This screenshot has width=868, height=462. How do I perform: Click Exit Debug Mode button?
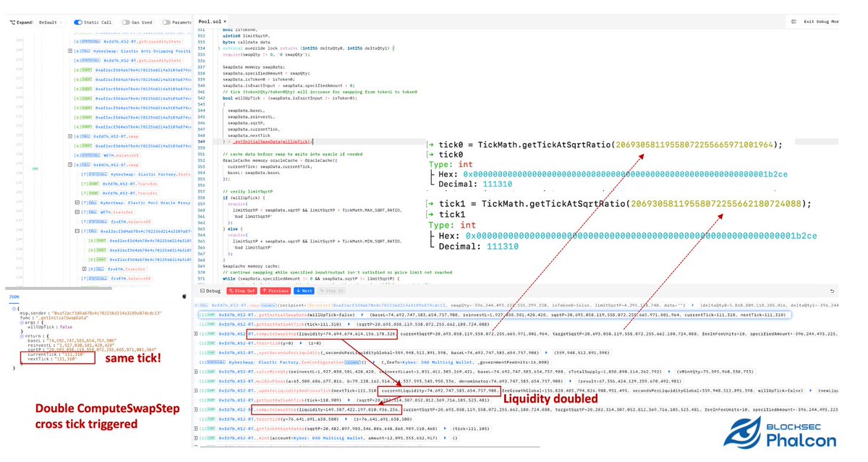coord(820,22)
